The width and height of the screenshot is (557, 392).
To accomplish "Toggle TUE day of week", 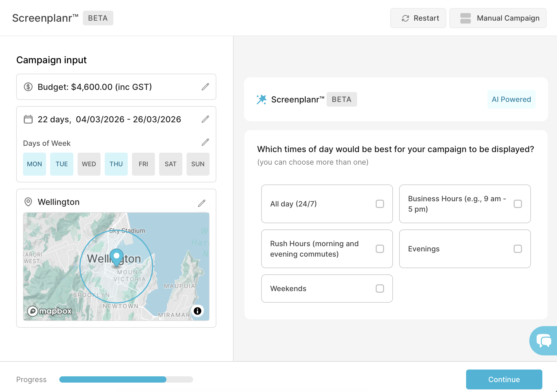I will pos(62,164).
